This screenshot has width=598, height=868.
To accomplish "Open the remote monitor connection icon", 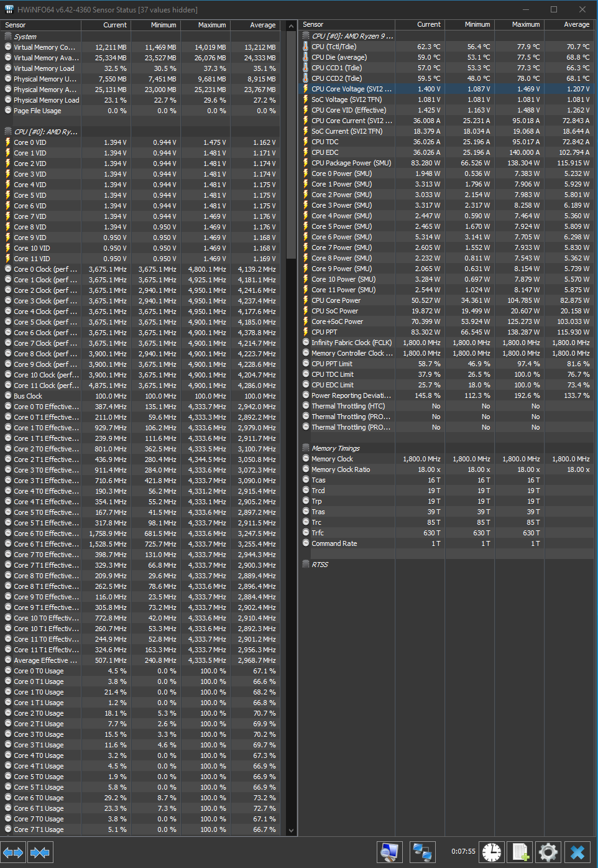I will 390,852.
